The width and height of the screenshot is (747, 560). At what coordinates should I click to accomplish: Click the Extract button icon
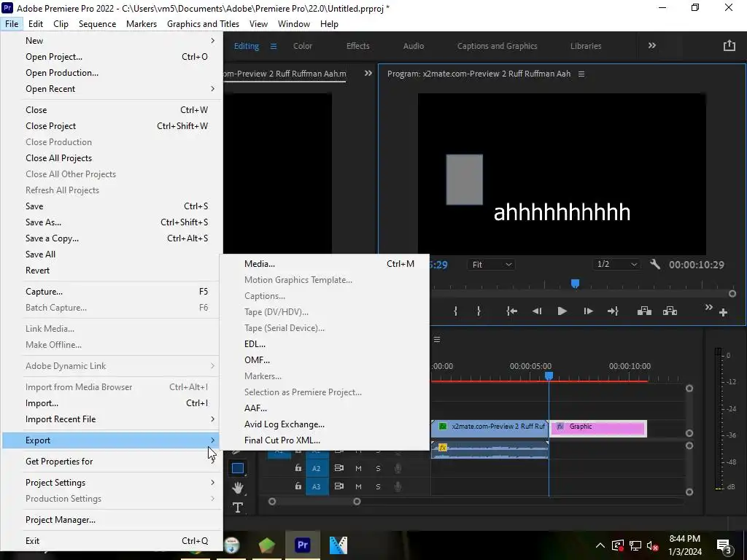(670, 311)
